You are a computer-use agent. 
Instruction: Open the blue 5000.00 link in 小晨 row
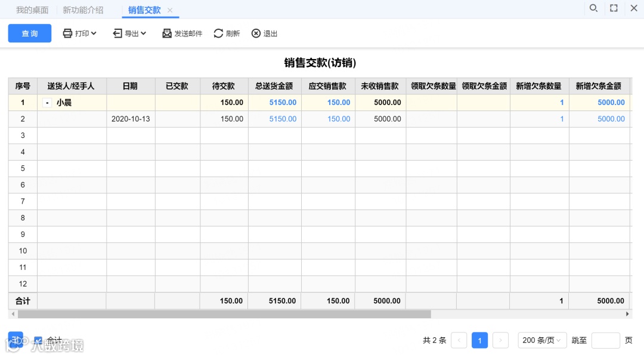click(611, 103)
